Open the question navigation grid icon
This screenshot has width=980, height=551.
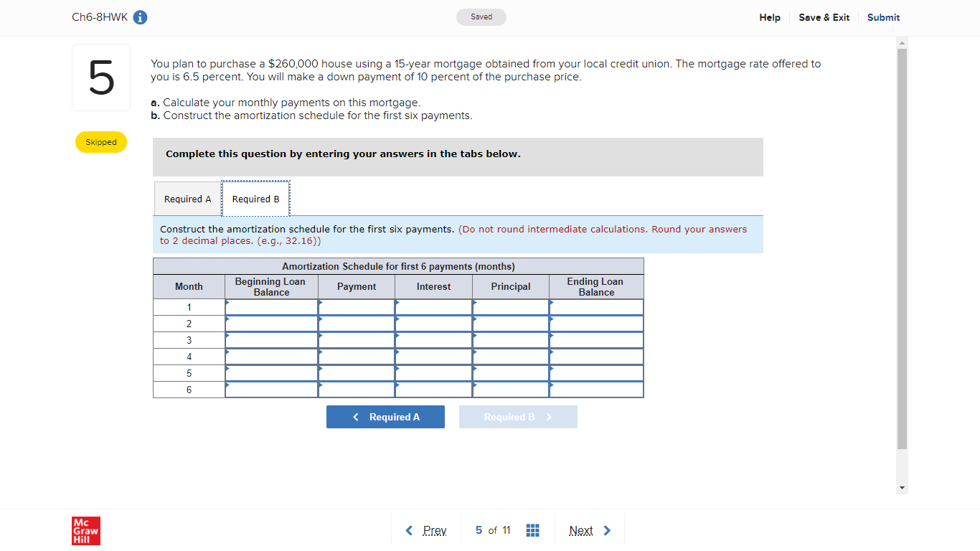coord(532,529)
